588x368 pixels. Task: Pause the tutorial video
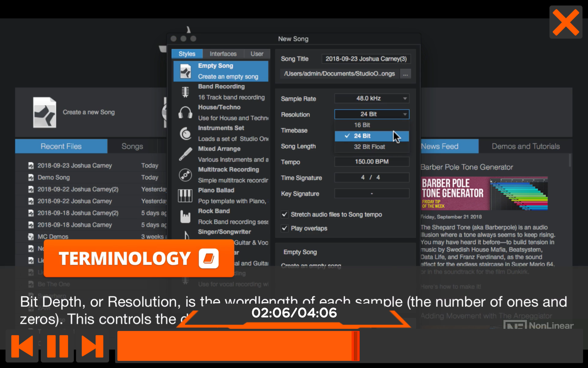click(57, 346)
